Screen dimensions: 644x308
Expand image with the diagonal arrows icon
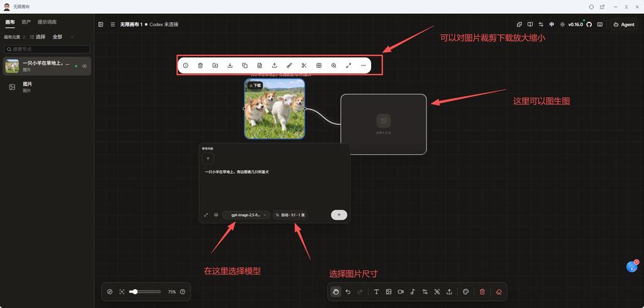pyautogui.click(x=348, y=65)
